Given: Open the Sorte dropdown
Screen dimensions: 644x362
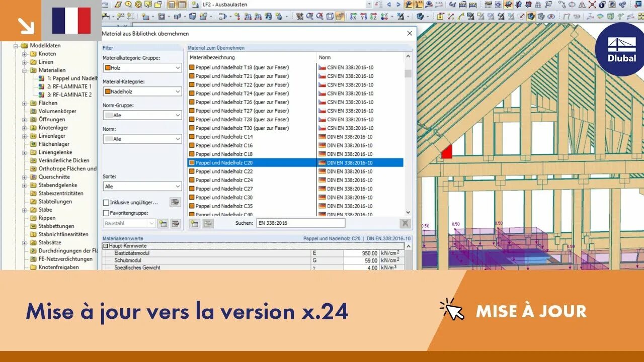Looking at the screenshot, I should point(142,187).
